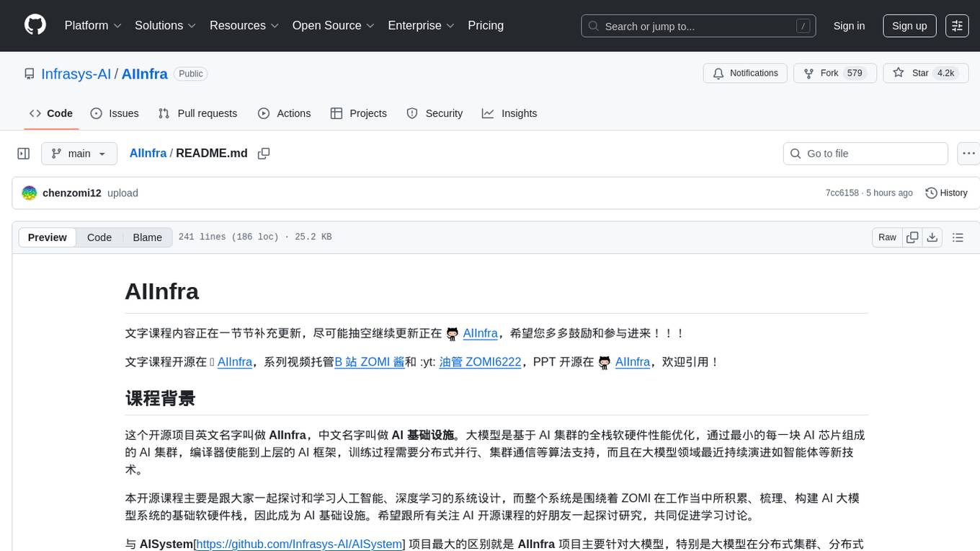Select the Blame view

pos(147,237)
